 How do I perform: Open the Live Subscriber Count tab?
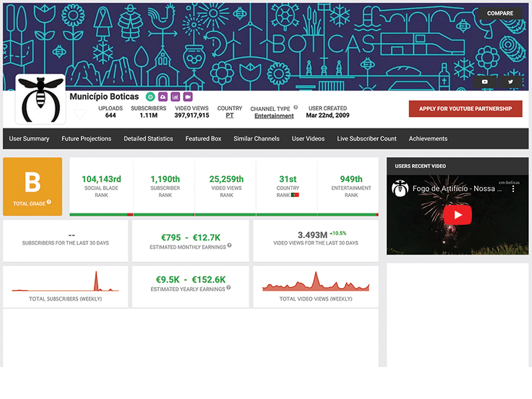click(367, 138)
